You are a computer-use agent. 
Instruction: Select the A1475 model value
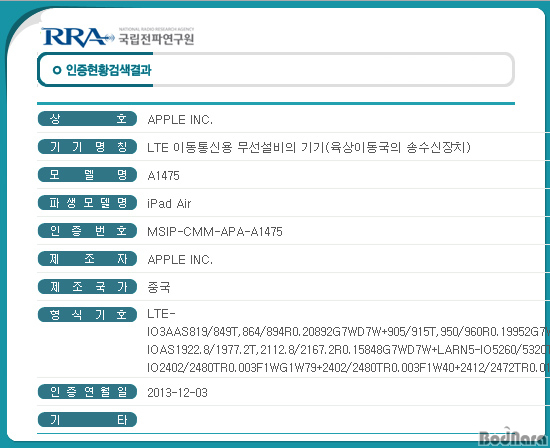[x=163, y=175]
